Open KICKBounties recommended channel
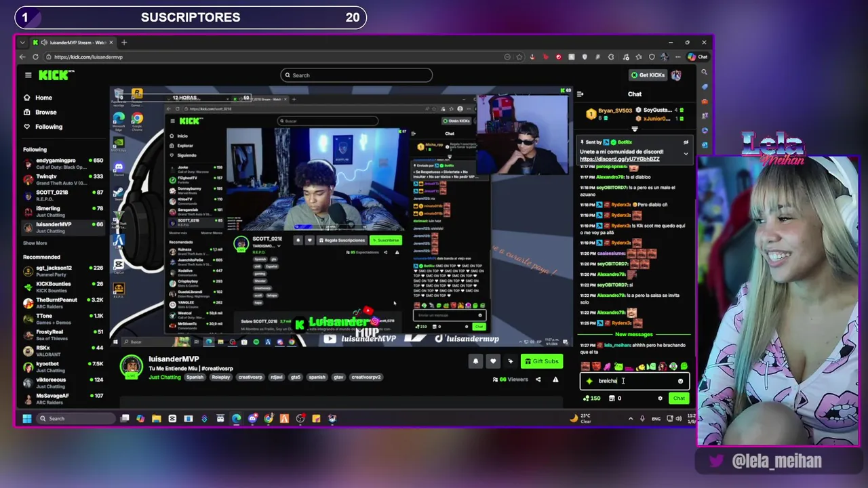Screen dimensions: 868x488 pos(64,287)
